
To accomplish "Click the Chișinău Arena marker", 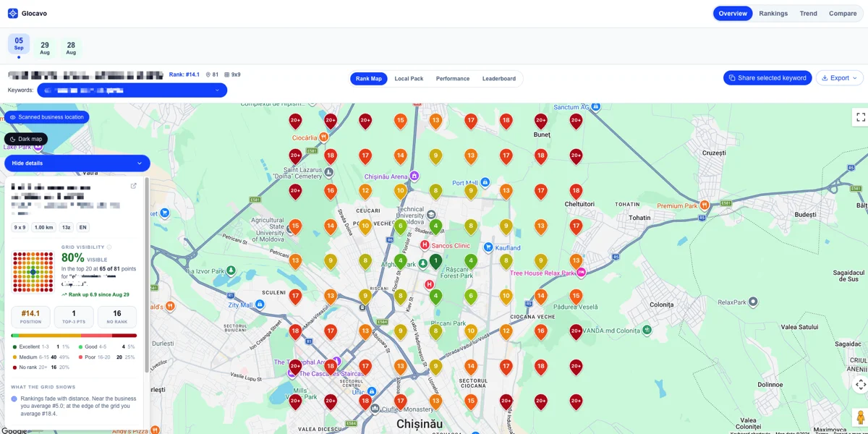I will tap(414, 176).
